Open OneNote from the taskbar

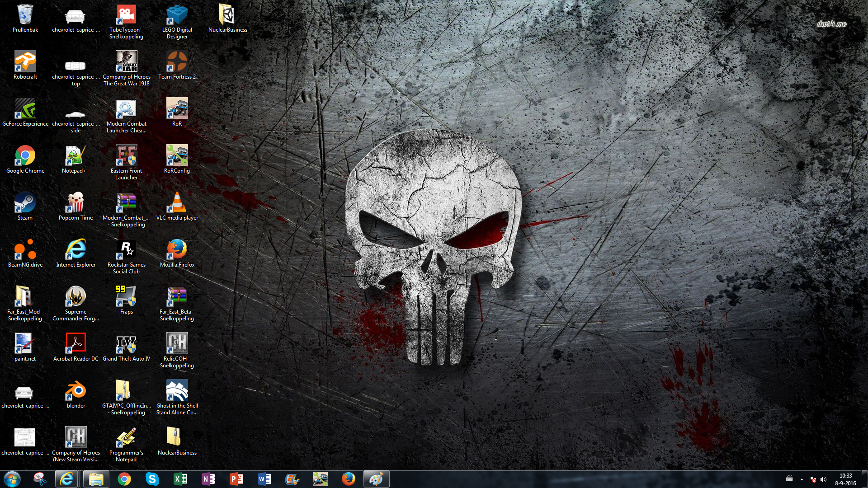pos(208,479)
